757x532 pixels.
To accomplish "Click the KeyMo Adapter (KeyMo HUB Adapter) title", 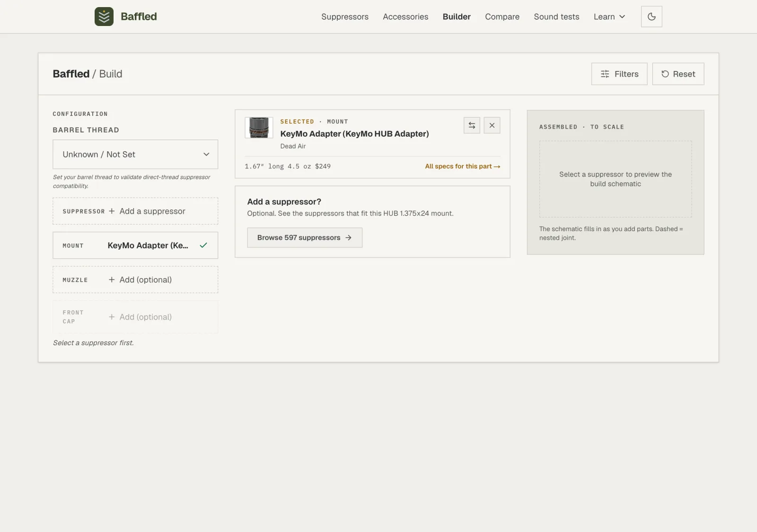I will 354,134.
